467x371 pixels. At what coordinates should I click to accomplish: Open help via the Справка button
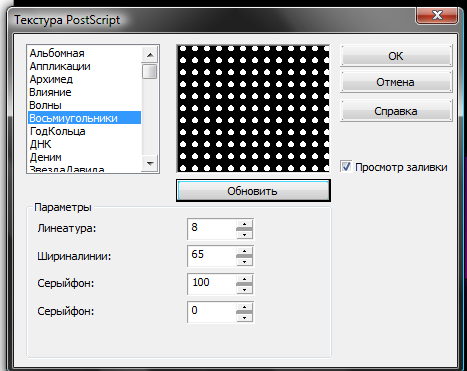(396, 111)
